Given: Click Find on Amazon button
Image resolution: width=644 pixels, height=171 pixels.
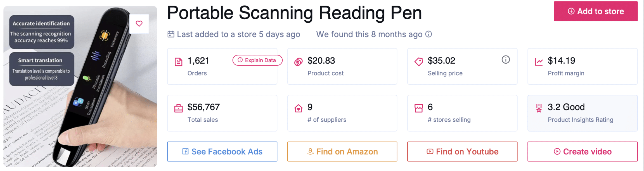Looking at the screenshot, I should click(x=342, y=152).
